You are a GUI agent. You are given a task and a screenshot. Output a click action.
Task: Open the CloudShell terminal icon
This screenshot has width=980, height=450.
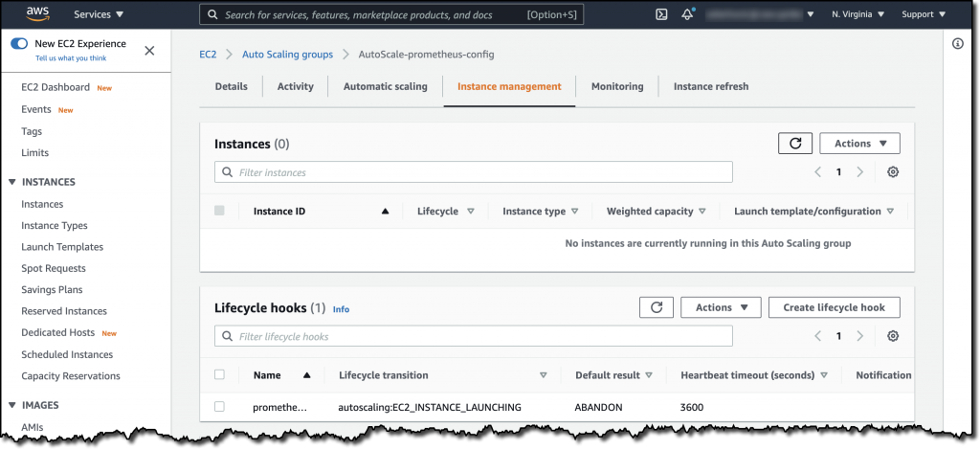coord(661,14)
